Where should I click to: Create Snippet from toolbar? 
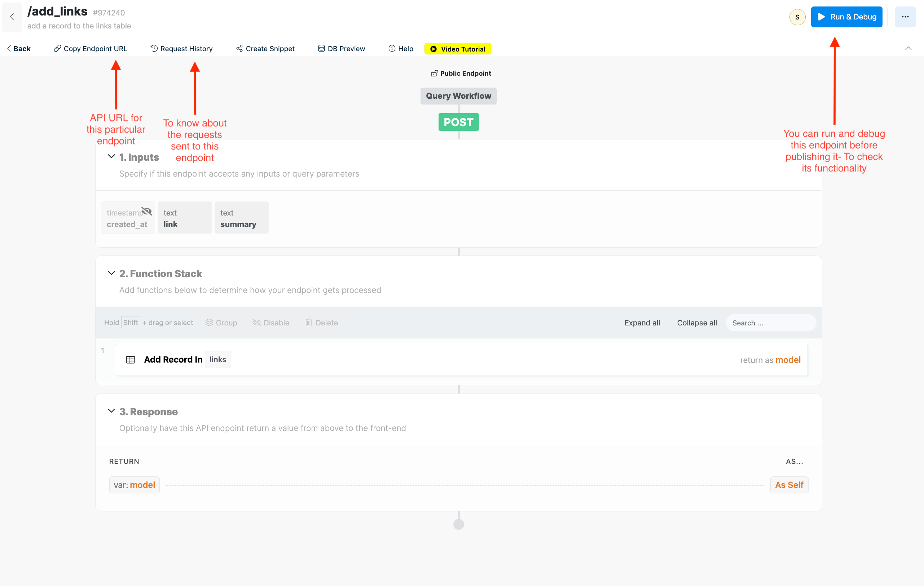click(265, 49)
